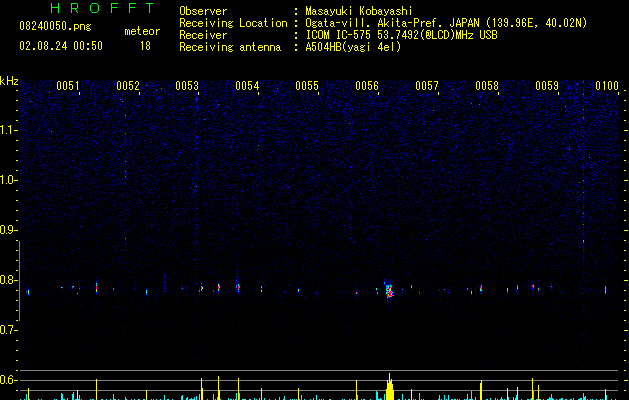Image resolution: width=629 pixels, height=400 pixels.
Task: Click the 0.7 kHz axis label
Action: coord(8,330)
